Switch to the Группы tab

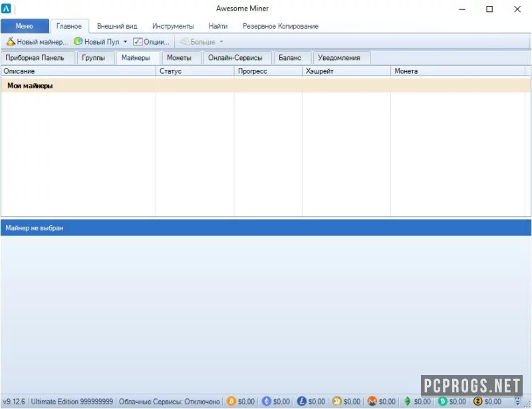point(95,58)
